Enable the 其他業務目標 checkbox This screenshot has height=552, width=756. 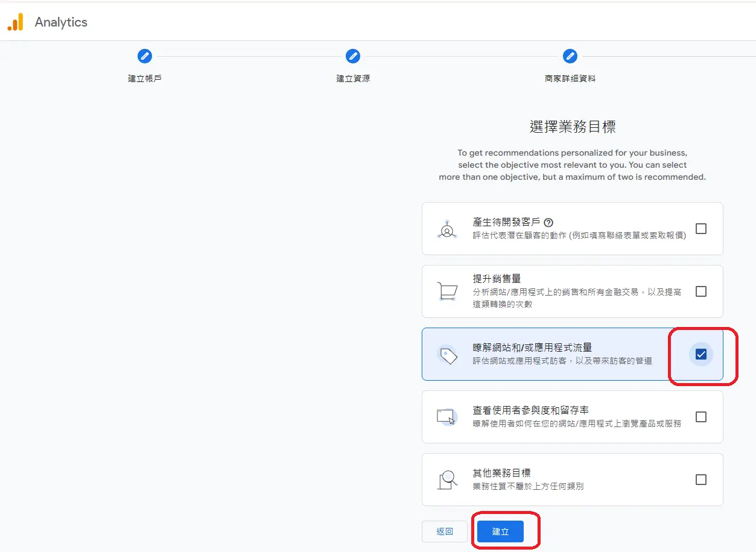coord(700,480)
